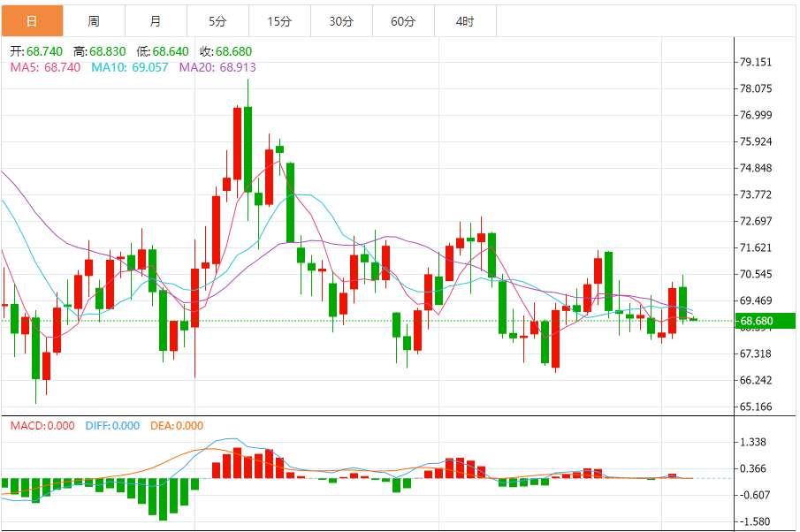800x532 pixels.
Task: Click the 78.075 price axis label
Action: [756, 88]
